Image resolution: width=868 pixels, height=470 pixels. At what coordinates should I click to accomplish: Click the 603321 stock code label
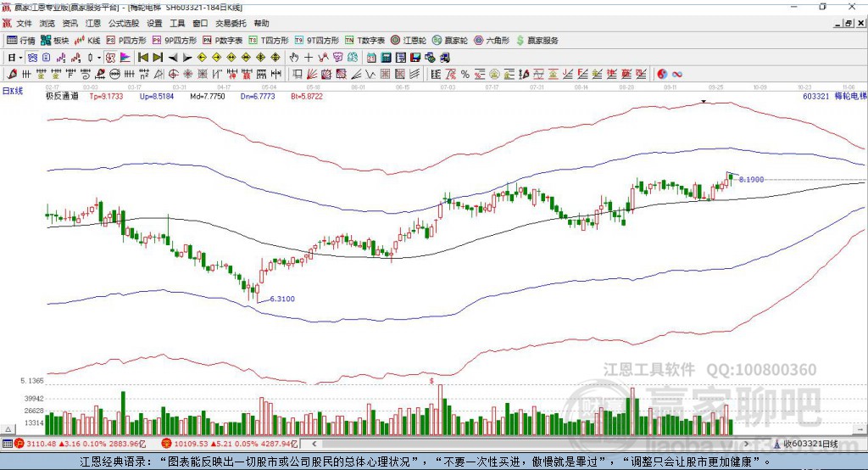[816, 96]
